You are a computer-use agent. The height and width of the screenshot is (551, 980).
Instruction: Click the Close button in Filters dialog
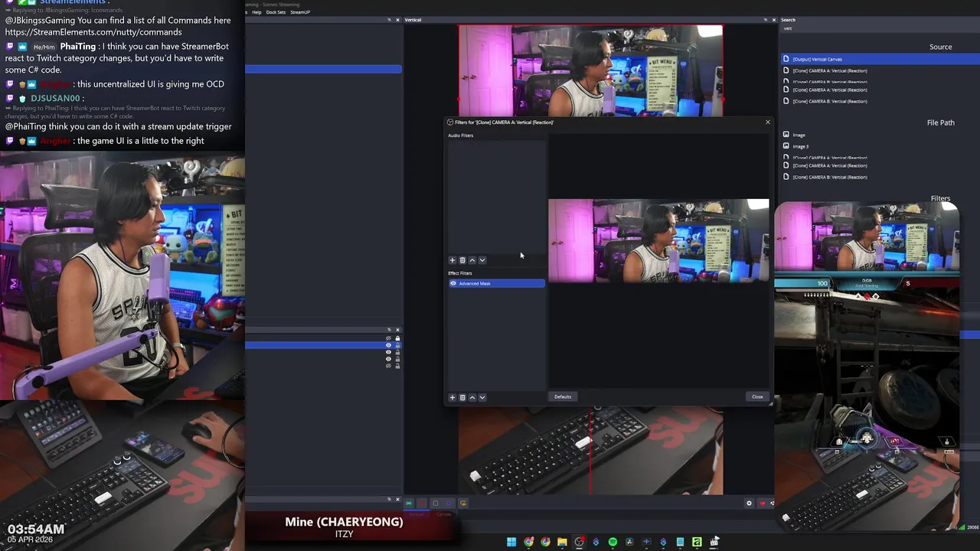[x=757, y=396]
